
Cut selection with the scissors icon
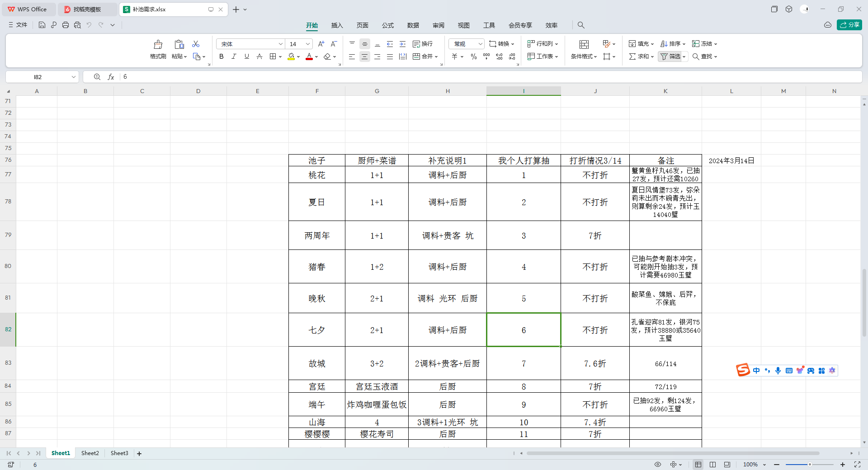[196, 44]
